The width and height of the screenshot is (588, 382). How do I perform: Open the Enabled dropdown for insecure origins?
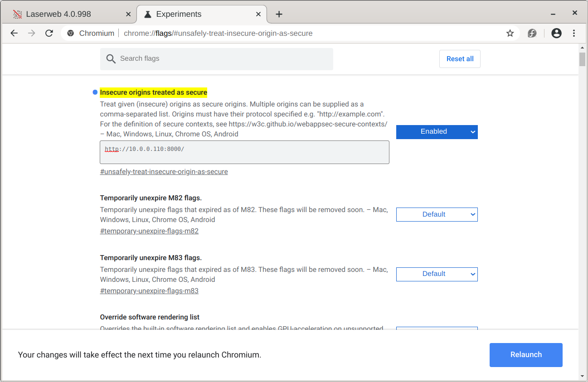(x=437, y=132)
